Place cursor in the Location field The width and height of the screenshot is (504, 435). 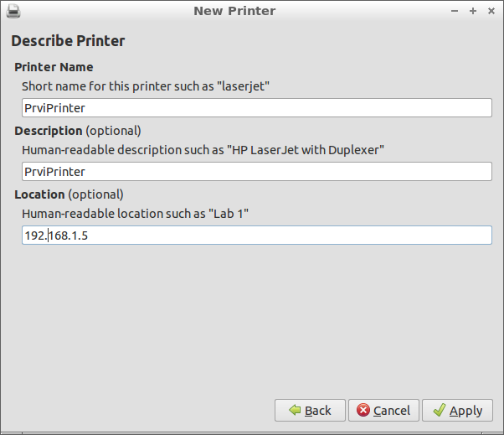[x=256, y=236]
